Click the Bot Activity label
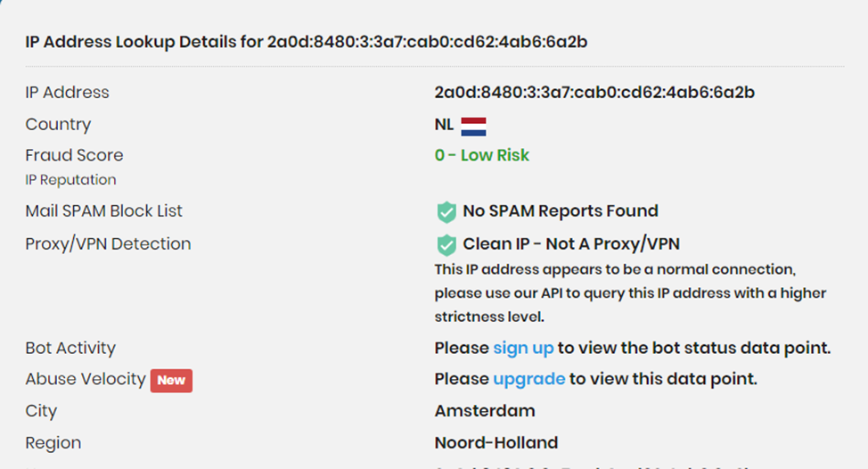This screenshot has width=868, height=469. pyautogui.click(x=70, y=348)
